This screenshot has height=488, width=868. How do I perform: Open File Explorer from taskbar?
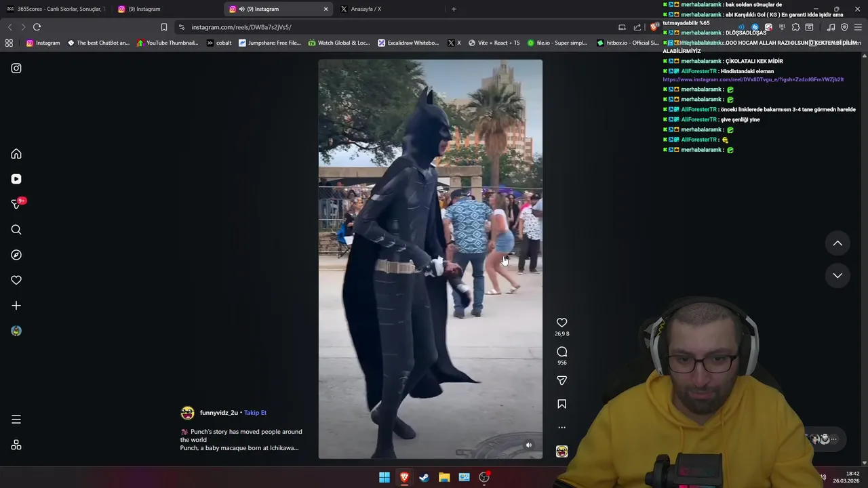(x=444, y=477)
